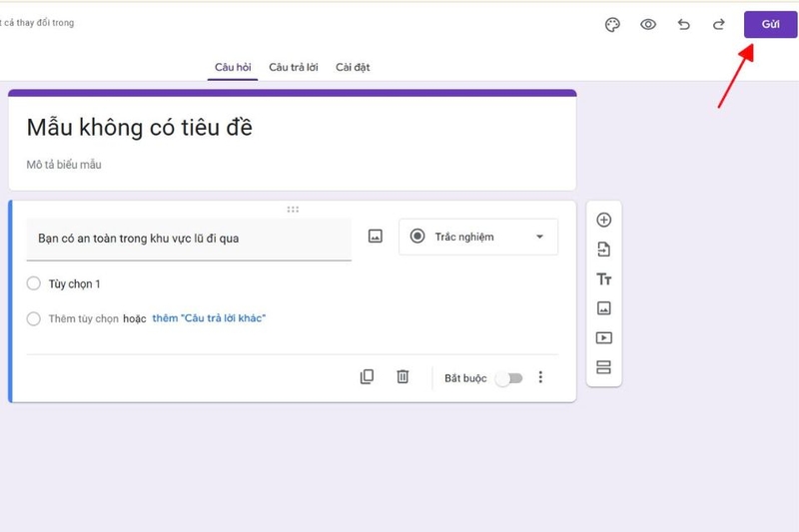This screenshot has width=799, height=532.
Task: Preview the form with the eye icon
Action: [648, 24]
